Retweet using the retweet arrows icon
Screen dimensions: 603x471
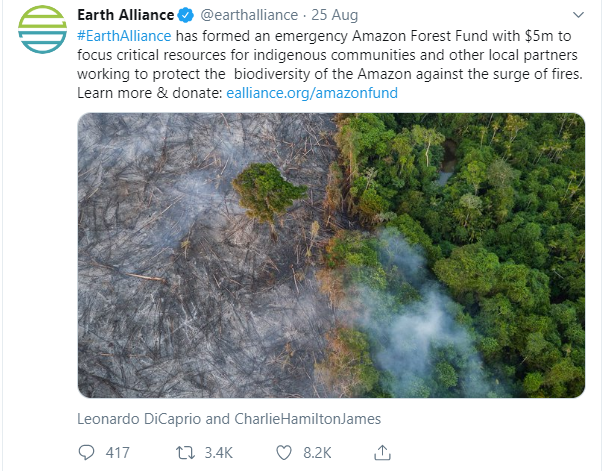pyautogui.click(x=184, y=453)
